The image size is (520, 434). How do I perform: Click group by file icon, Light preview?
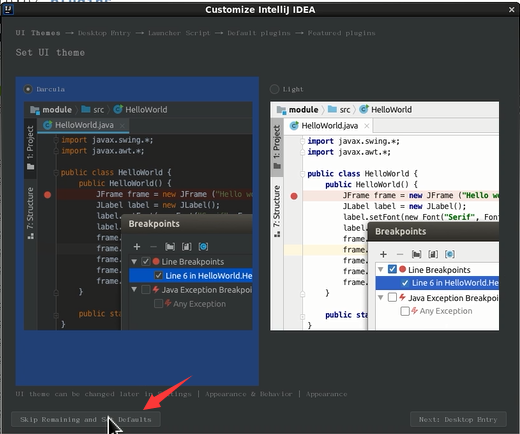(x=433, y=254)
